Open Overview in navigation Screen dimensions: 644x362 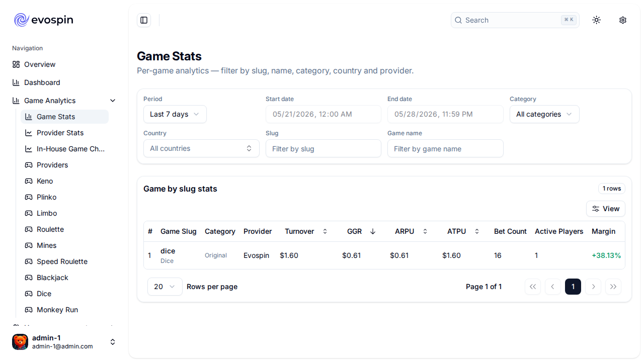click(64, 64)
